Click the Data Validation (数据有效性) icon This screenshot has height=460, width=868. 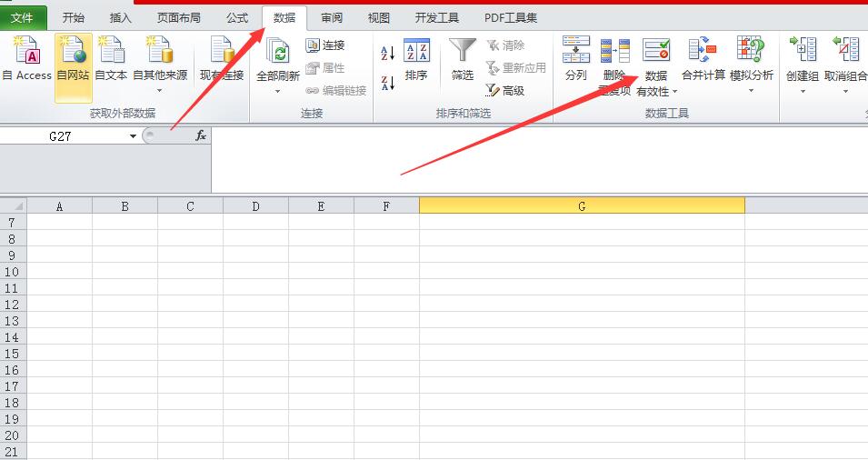[x=656, y=50]
